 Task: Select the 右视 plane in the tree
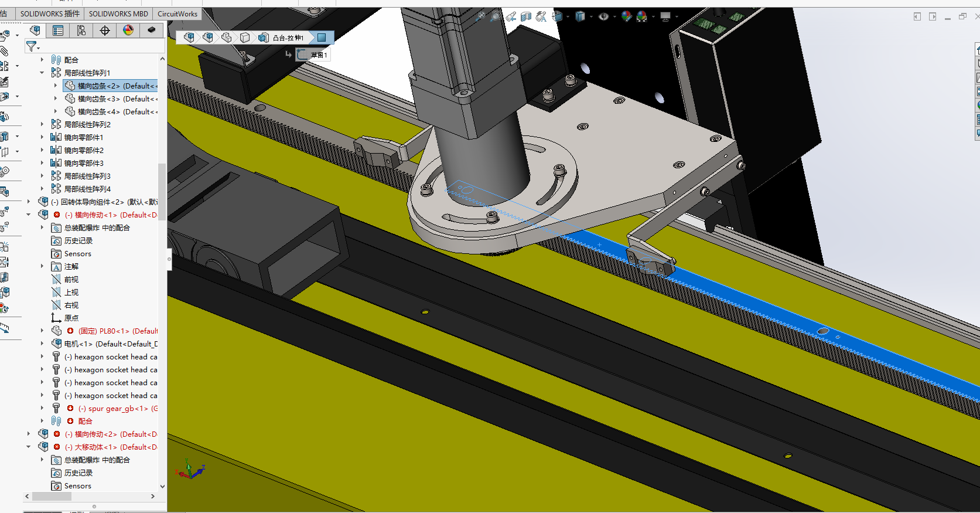pyautogui.click(x=65, y=305)
